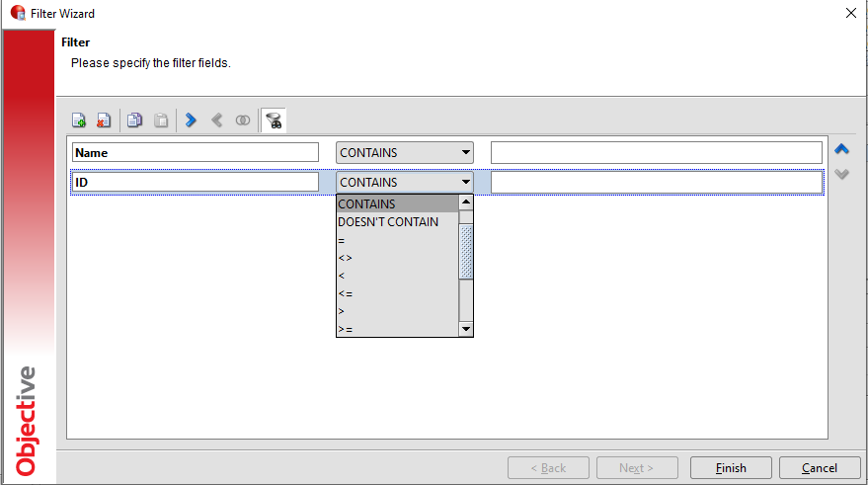
Task: Click the Name field label box
Action: click(x=195, y=153)
